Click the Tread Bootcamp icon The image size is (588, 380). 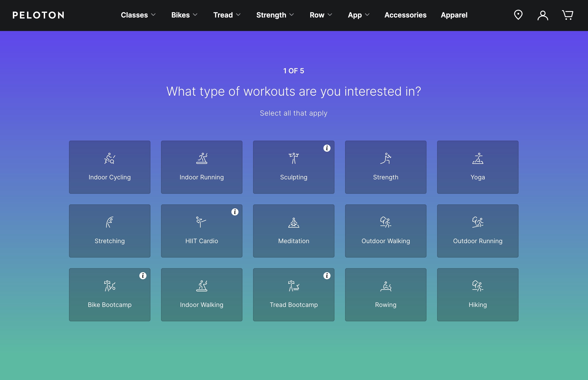click(x=294, y=286)
